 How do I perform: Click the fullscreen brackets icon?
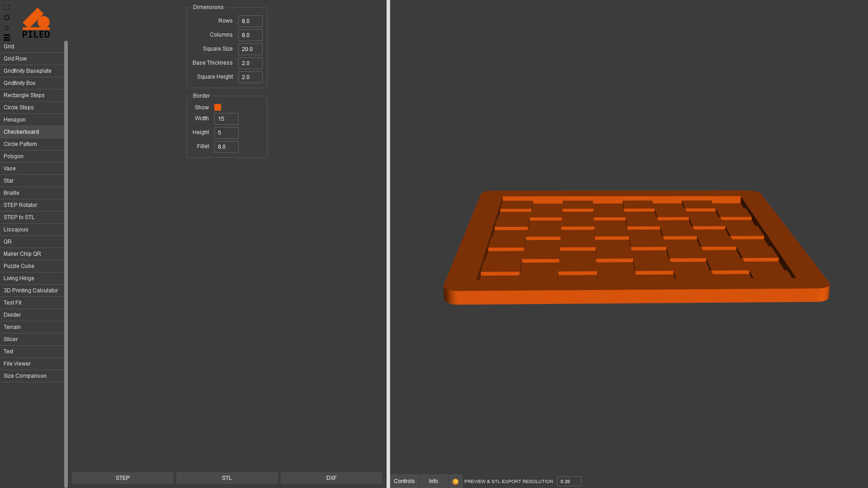coord(6,8)
